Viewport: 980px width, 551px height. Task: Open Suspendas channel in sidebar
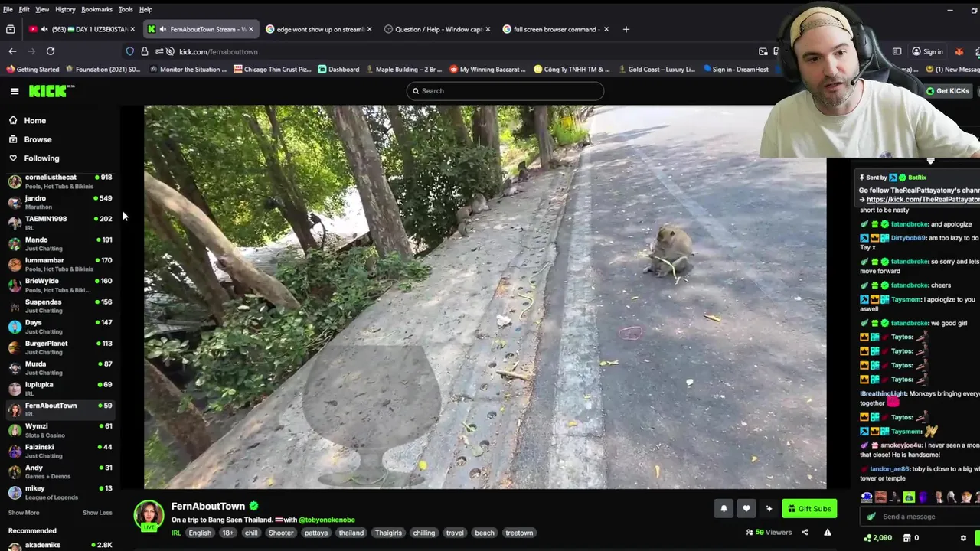point(60,306)
